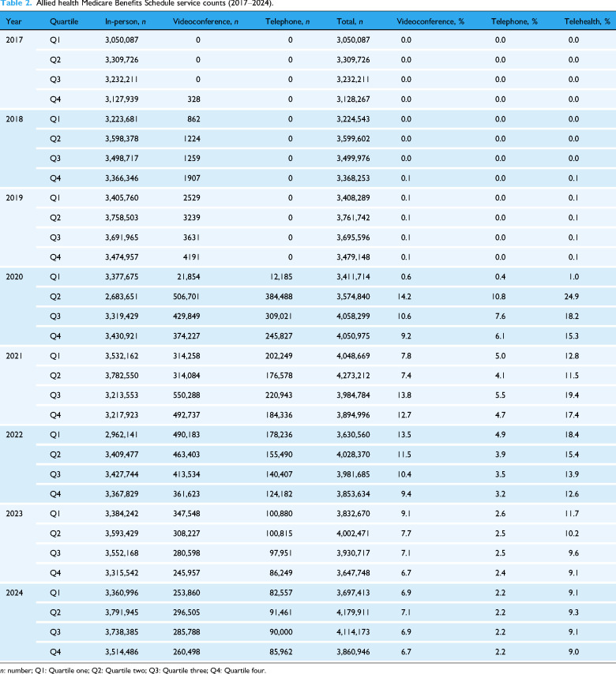Image resolution: width=616 pixels, height=674 pixels.
Task: Select the Year column header
Action: [13, 21]
